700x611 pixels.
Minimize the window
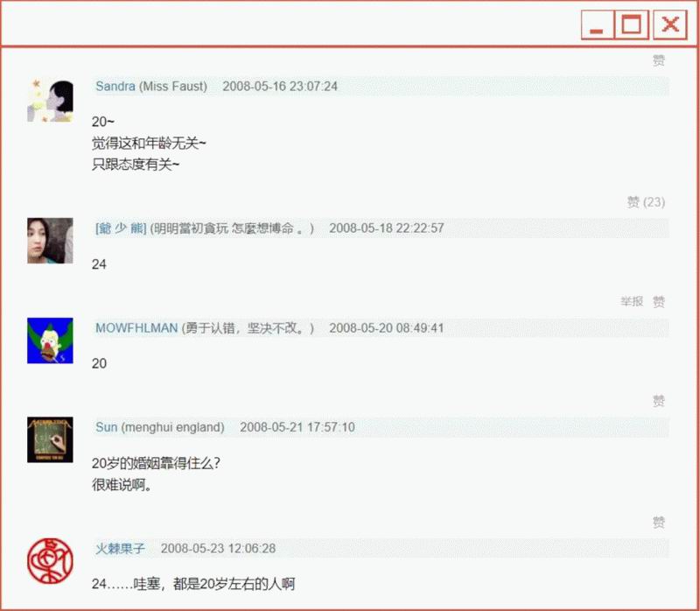coord(597,25)
